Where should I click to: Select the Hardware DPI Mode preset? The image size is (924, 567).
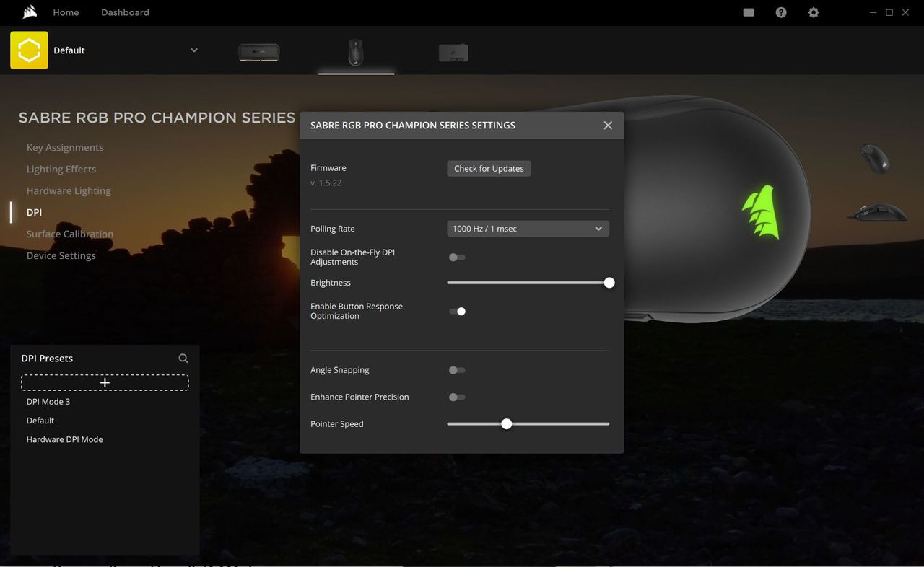65,439
